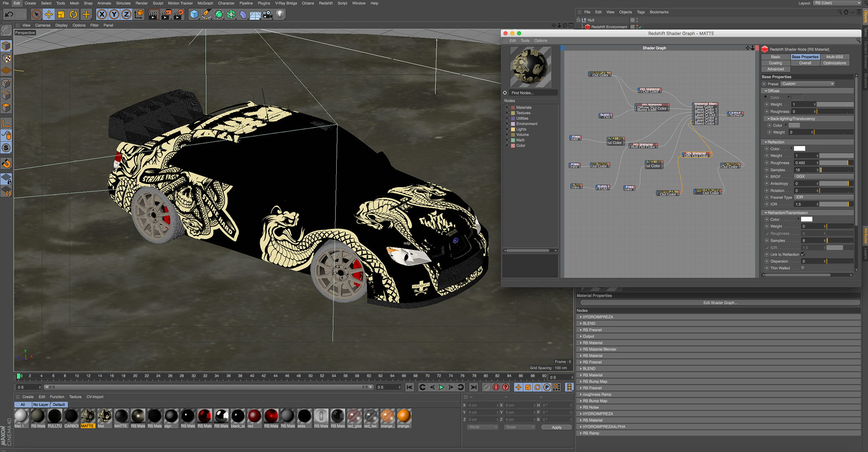Open the Edit Render Settings icon
The width and height of the screenshot is (868, 452).
click(179, 14)
